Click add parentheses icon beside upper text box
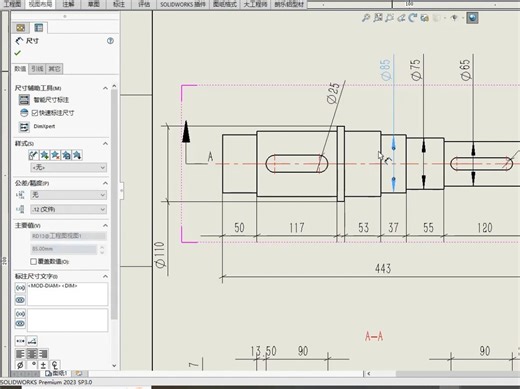 20,288
